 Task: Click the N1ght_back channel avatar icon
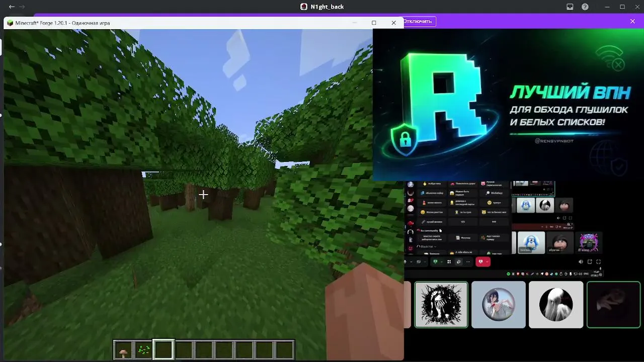[x=304, y=7]
